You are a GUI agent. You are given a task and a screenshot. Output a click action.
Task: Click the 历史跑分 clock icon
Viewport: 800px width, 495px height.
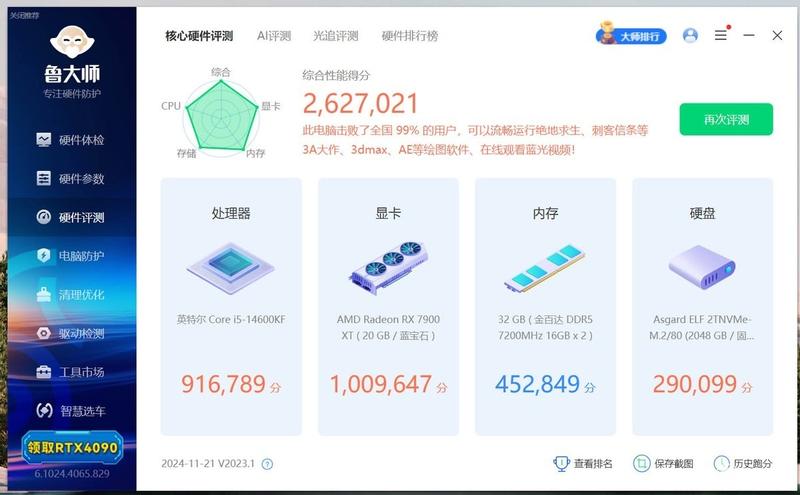tap(721, 463)
